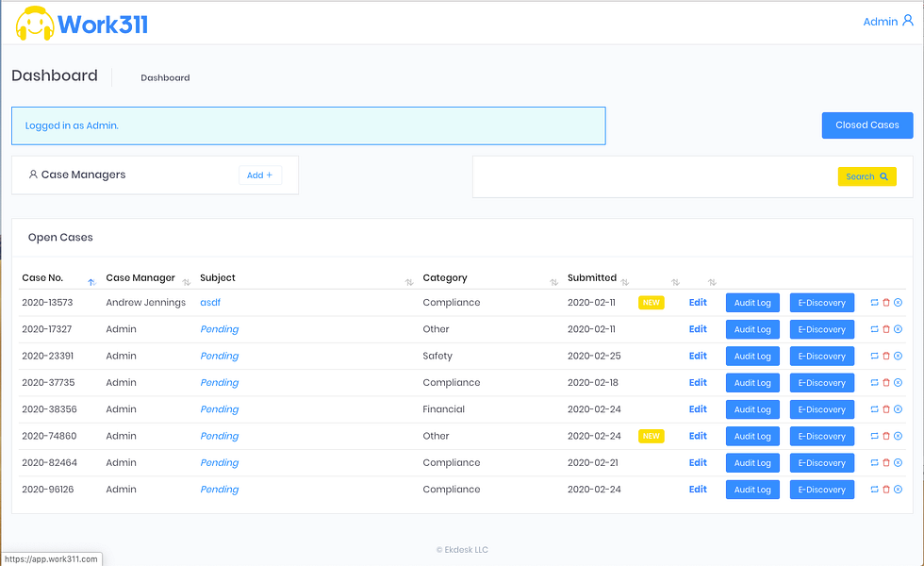Click the reassign arrows icon for case 2020-17327
924x566 pixels.
tap(875, 329)
